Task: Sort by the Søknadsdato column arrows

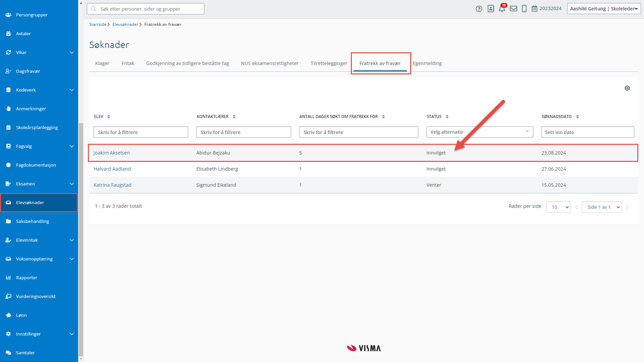Action: 577,117
